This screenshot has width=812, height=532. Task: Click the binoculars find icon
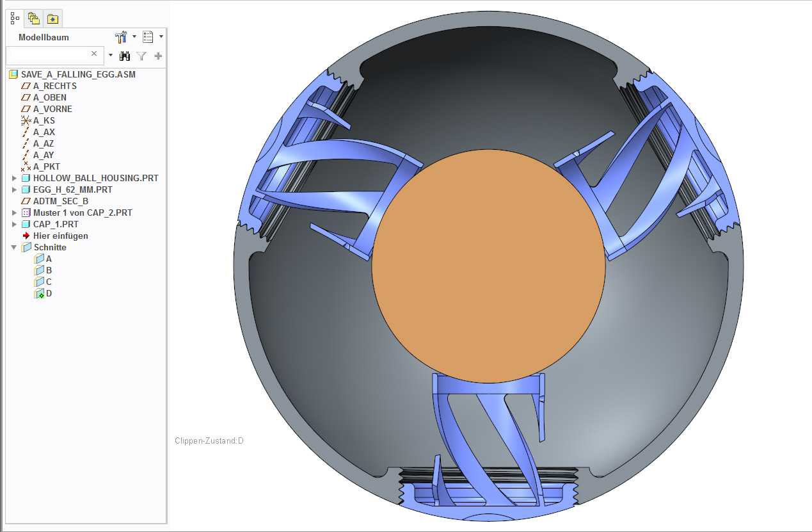click(x=125, y=56)
